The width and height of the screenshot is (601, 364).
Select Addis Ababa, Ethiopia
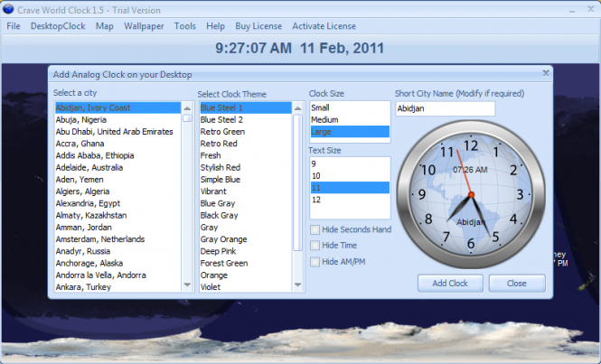tap(117, 155)
